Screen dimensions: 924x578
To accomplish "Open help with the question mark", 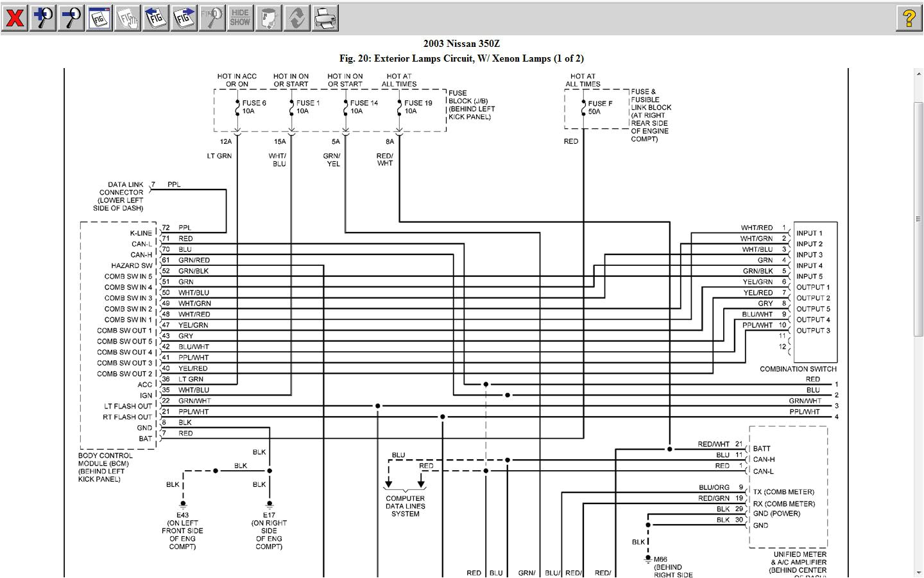I will [x=909, y=18].
